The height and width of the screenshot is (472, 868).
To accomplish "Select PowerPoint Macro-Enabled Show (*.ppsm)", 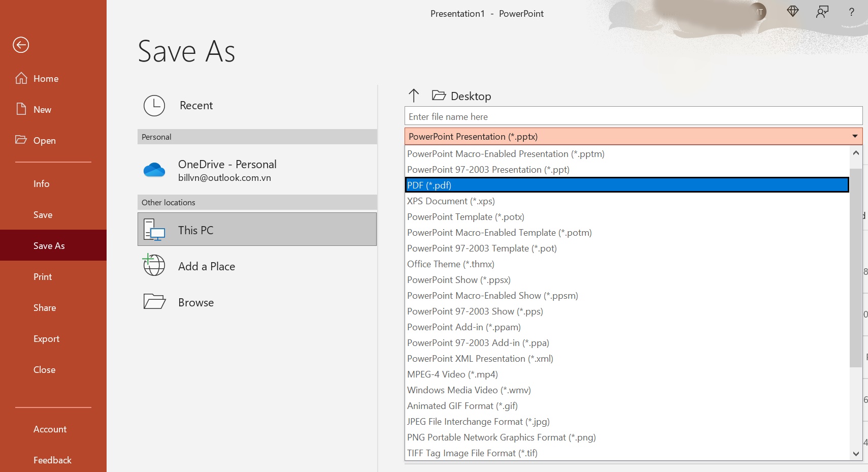I will (x=627, y=296).
